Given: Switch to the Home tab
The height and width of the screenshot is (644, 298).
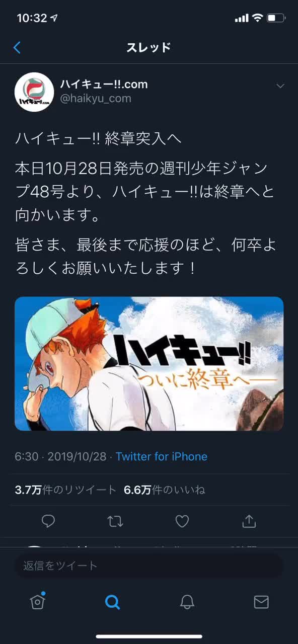Looking at the screenshot, I should point(37,601).
